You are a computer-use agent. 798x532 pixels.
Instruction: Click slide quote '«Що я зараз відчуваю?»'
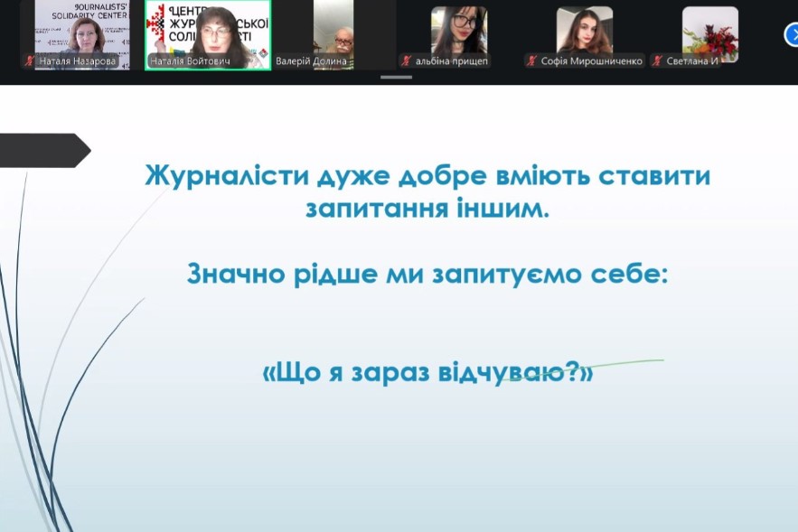[x=427, y=372]
